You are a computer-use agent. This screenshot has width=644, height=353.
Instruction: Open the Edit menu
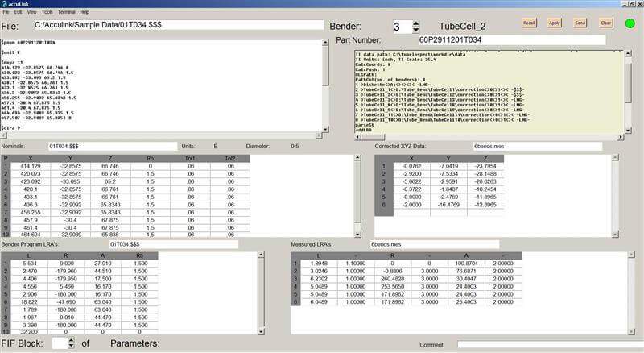(x=18, y=12)
